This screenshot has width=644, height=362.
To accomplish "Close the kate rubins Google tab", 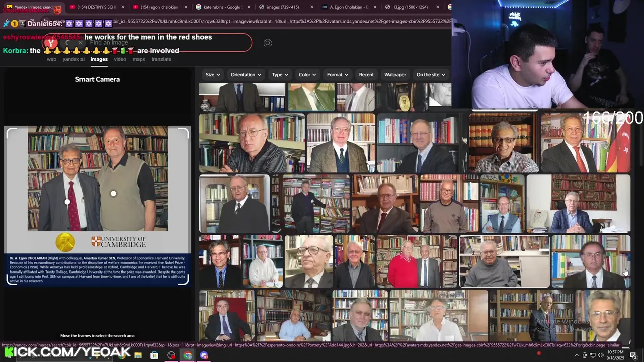I will click(x=249, y=7).
